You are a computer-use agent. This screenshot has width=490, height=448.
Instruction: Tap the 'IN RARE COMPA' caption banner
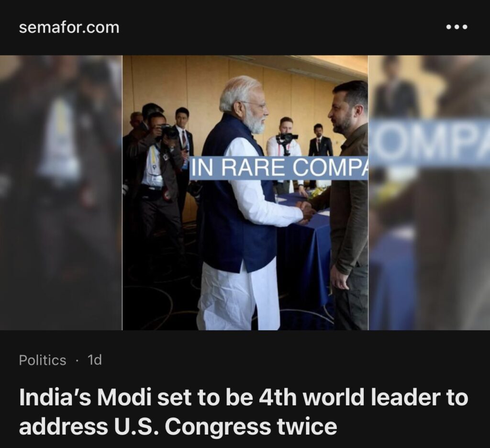[x=279, y=168]
